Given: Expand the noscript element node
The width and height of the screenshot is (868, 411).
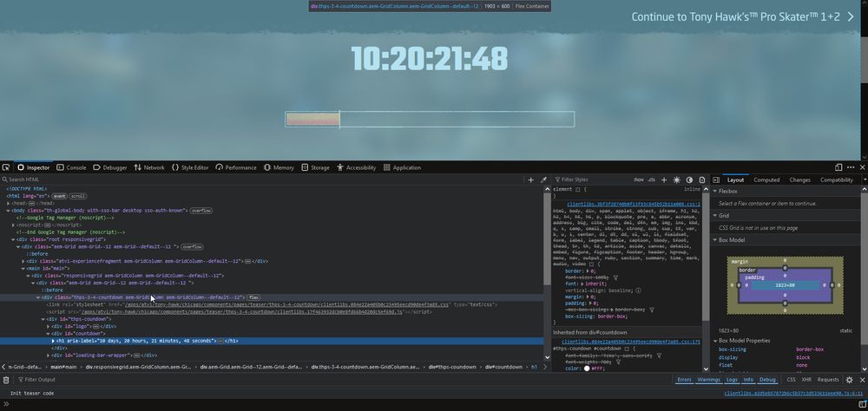Looking at the screenshot, I should 14,225.
